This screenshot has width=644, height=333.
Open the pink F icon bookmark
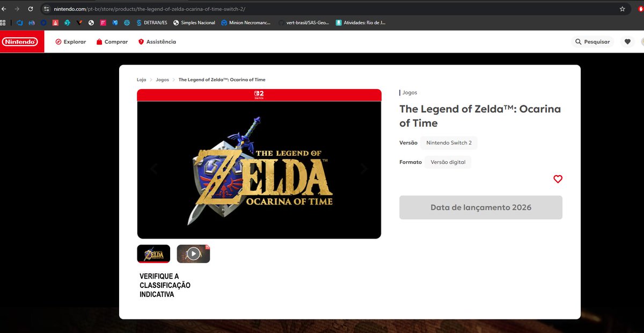coord(103,23)
